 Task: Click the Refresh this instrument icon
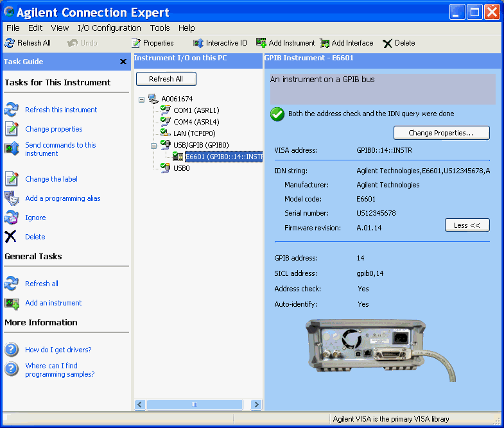12,110
